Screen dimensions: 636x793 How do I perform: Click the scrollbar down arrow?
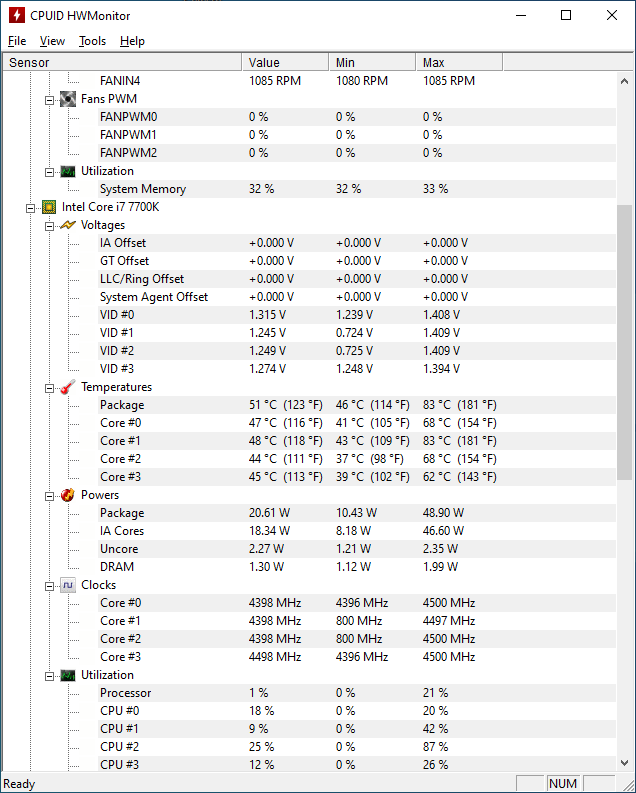(x=624, y=763)
